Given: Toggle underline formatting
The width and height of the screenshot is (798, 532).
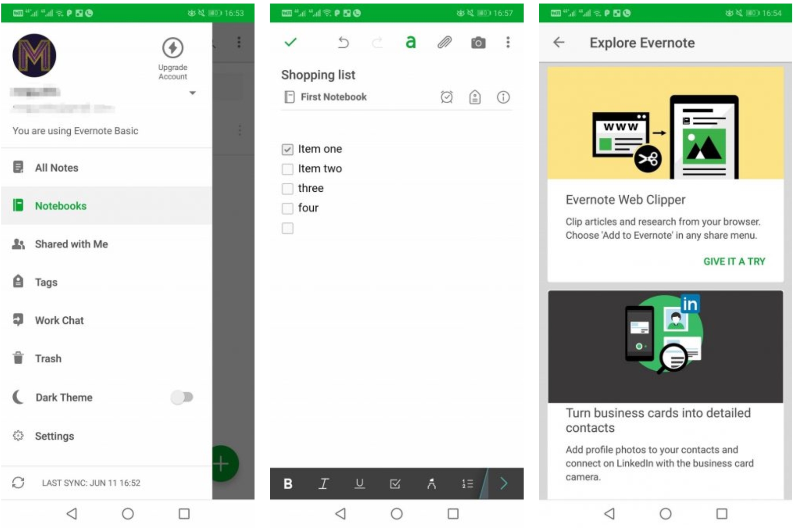Looking at the screenshot, I should pos(360,484).
